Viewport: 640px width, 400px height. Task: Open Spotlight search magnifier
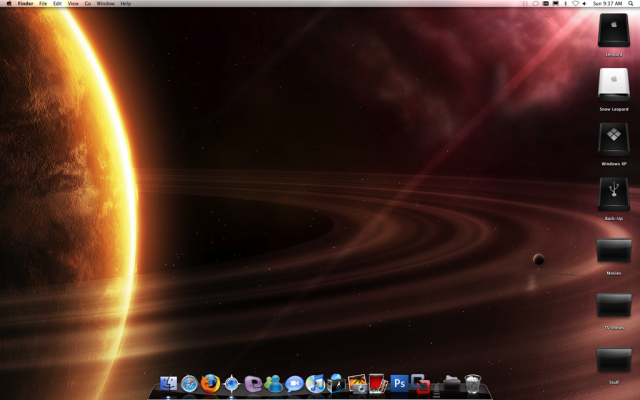click(631, 4)
